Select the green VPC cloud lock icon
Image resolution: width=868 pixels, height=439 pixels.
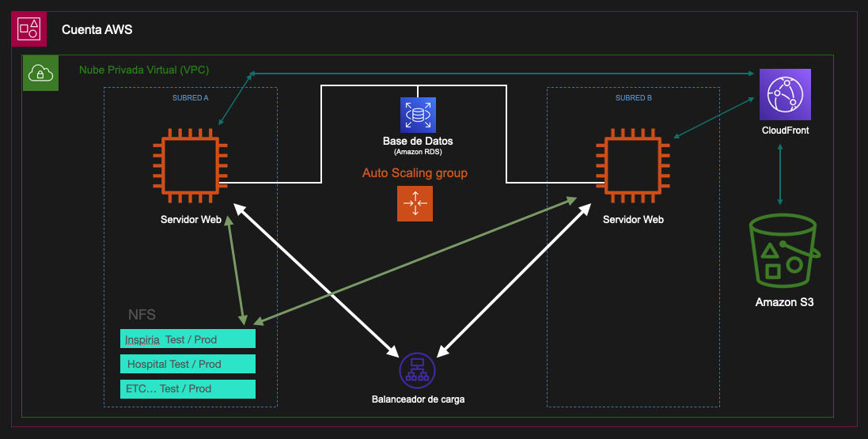[x=40, y=73]
